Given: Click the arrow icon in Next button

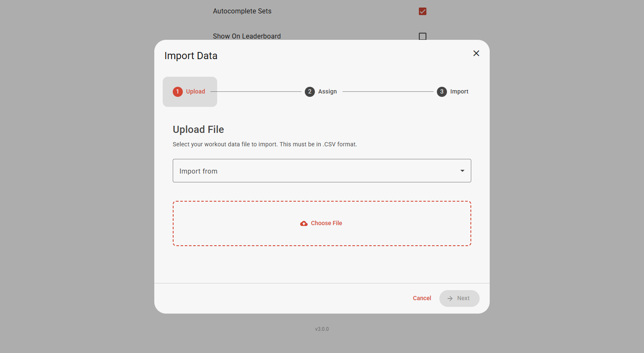Looking at the screenshot, I should pos(450,298).
